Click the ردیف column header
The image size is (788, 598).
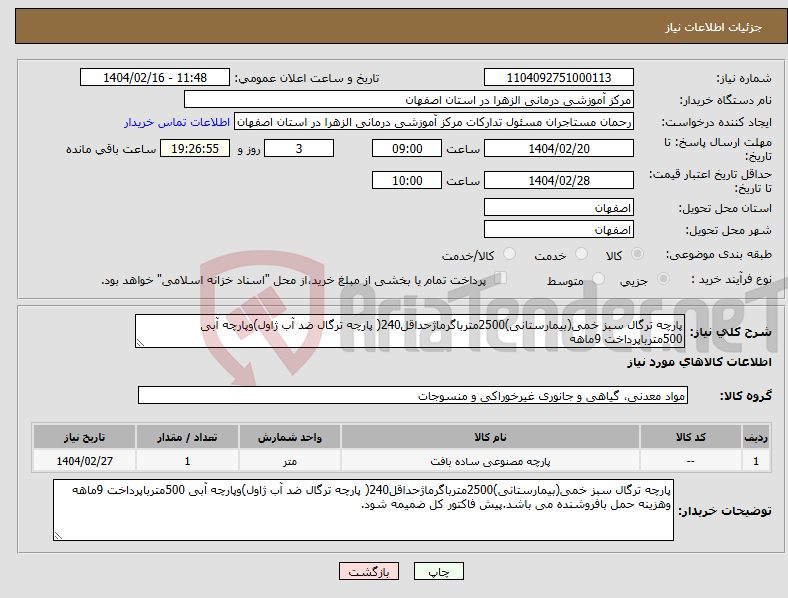pyautogui.click(x=756, y=437)
